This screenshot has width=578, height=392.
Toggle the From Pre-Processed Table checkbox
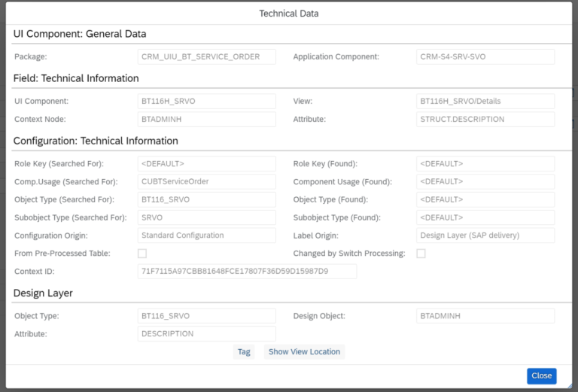tap(142, 254)
